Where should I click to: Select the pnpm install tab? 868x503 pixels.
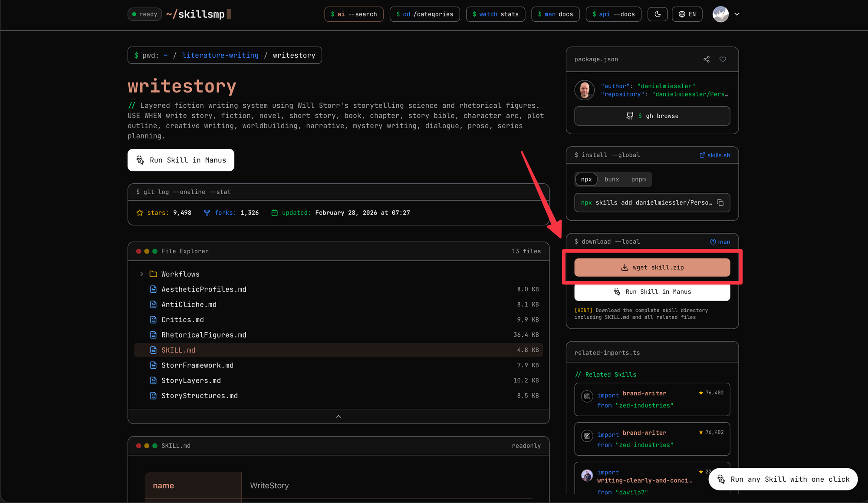click(638, 179)
